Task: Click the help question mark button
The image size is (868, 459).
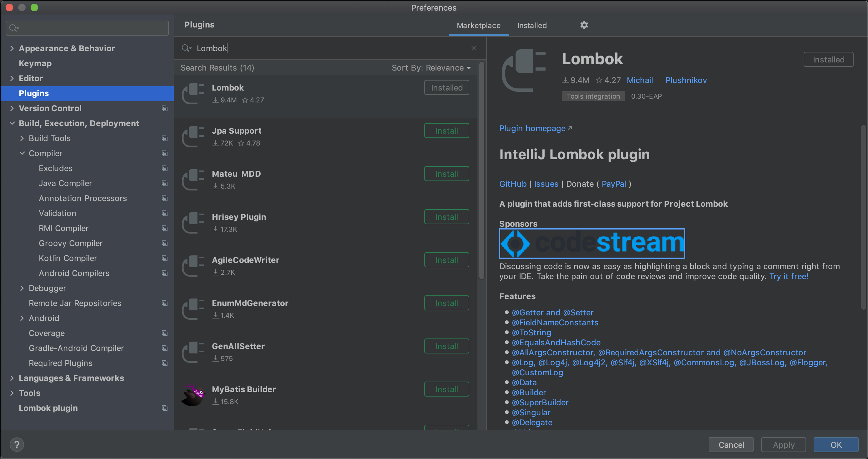Action: point(17,445)
